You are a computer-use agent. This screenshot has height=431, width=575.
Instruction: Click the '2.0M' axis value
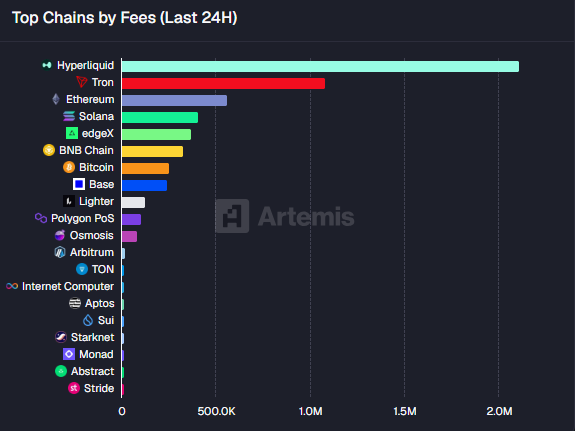499,411
